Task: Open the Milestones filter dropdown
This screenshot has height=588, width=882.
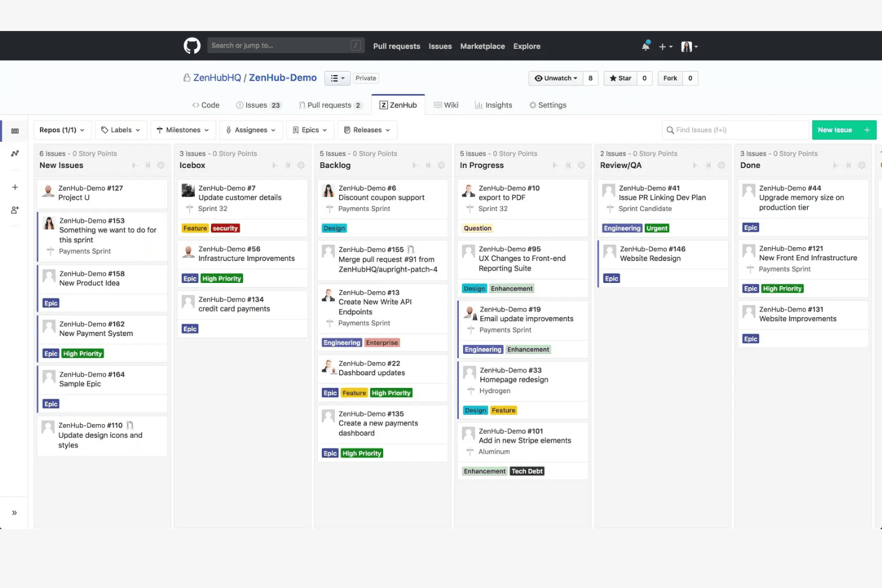Action: click(x=182, y=130)
